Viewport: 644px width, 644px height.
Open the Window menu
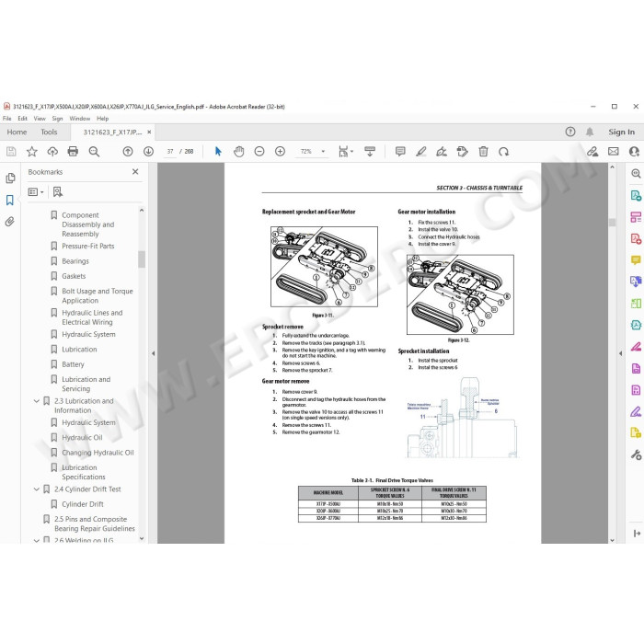80,119
